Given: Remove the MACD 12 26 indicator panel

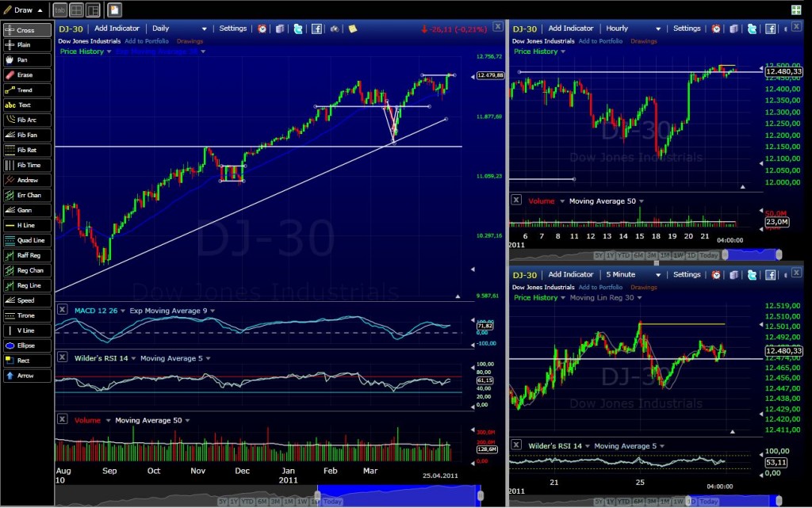Looking at the screenshot, I should click(63, 311).
